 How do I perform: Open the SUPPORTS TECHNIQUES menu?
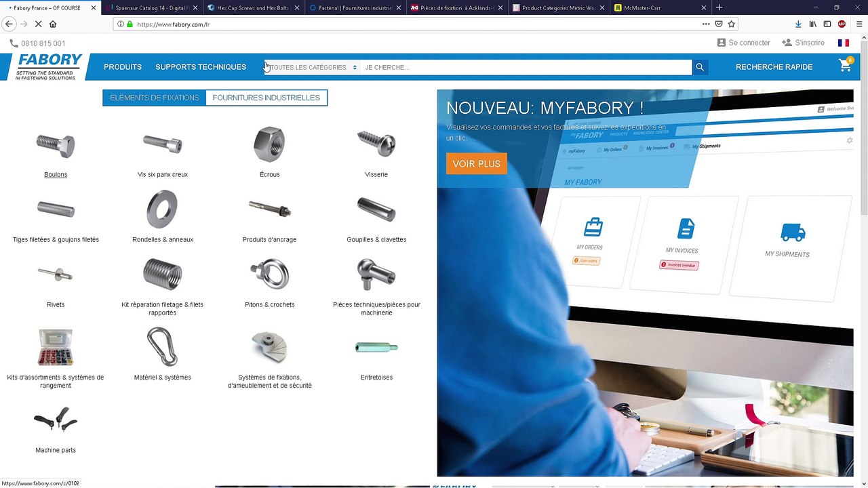coord(201,67)
